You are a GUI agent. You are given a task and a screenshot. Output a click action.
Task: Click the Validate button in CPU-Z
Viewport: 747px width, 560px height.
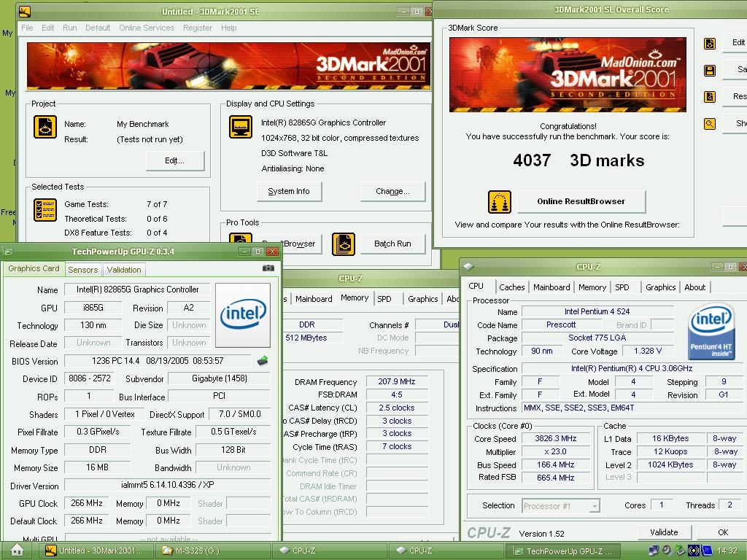coord(664,532)
